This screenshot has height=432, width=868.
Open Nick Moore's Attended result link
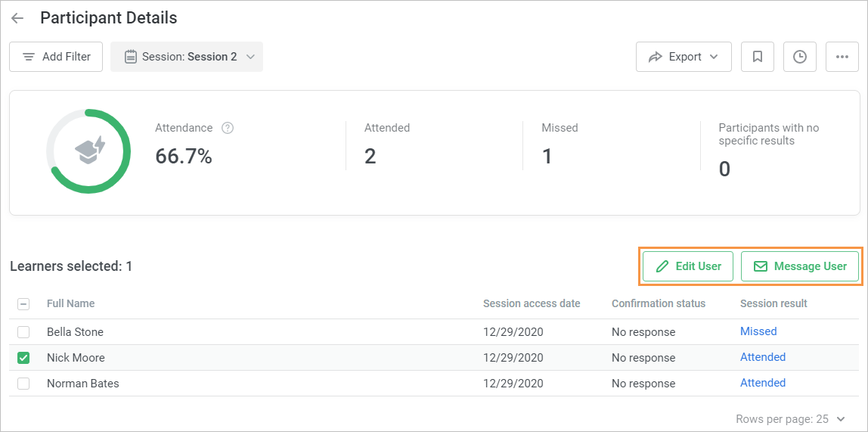[762, 357]
